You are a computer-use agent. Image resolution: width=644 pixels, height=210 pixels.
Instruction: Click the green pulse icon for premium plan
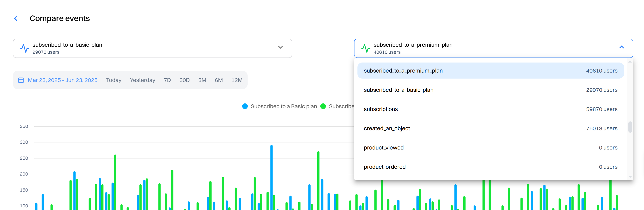click(x=365, y=48)
